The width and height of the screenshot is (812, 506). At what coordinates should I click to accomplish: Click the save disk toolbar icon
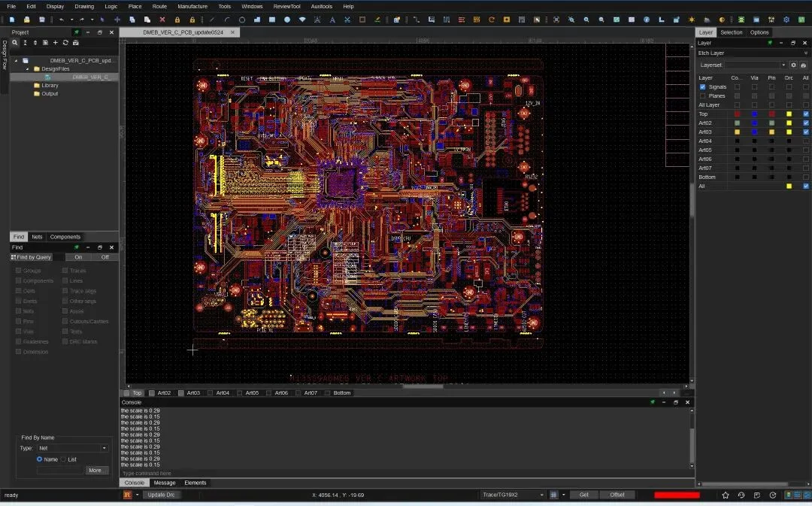[41, 20]
